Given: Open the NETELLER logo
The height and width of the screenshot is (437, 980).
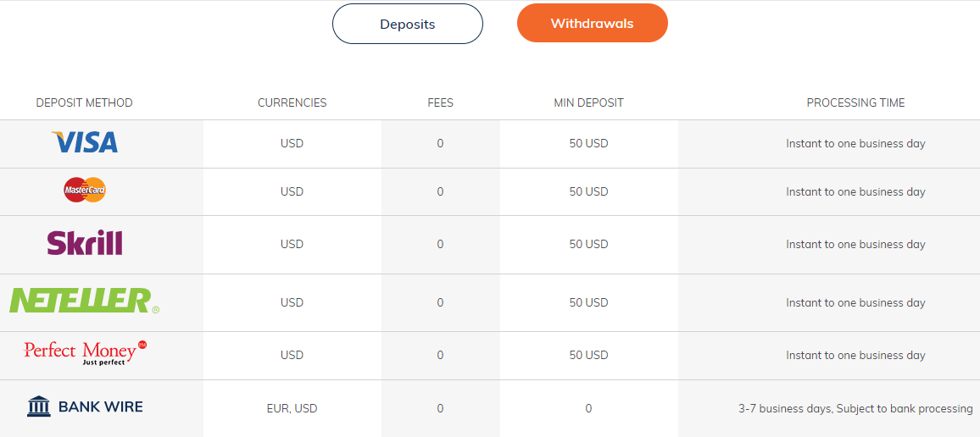Looking at the screenshot, I should [85, 301].
